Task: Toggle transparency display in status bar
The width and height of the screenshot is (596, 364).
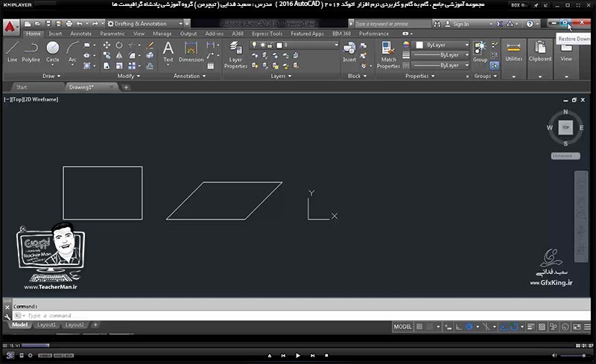Action: [542, 327]
